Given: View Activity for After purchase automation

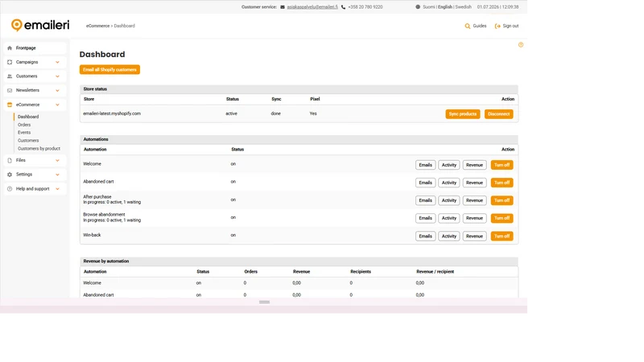Looking at the screenshot, I should [x=448, y=200].
